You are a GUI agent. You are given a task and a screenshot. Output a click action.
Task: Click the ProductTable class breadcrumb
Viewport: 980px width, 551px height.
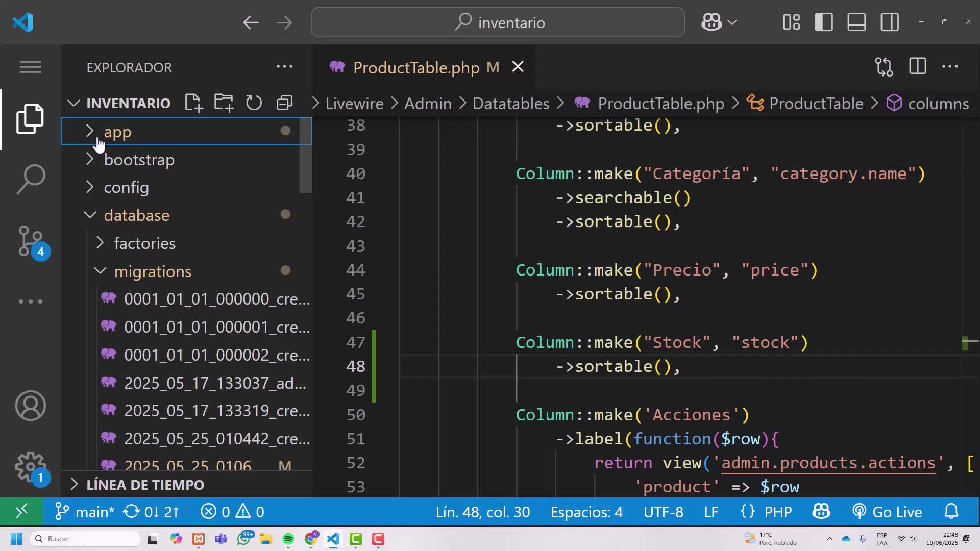[805, 104]
